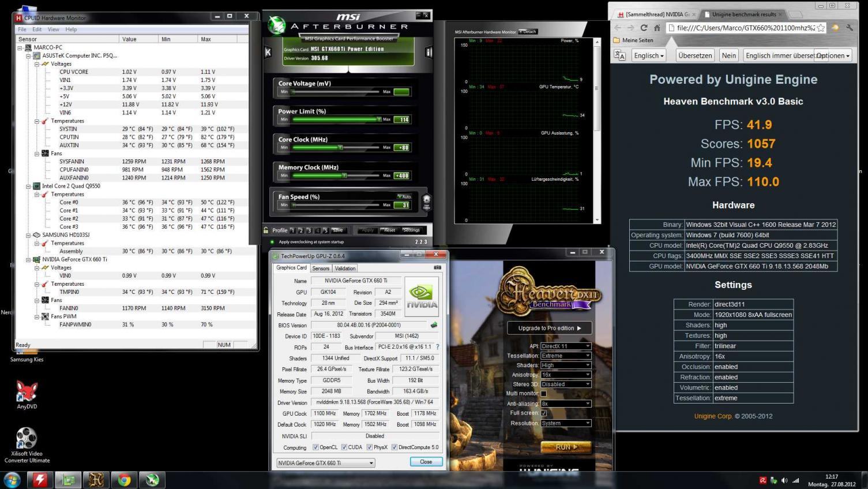Click the Chrome home icon
The height and width of the screenshot is (489, 868).
coord(656,28)
